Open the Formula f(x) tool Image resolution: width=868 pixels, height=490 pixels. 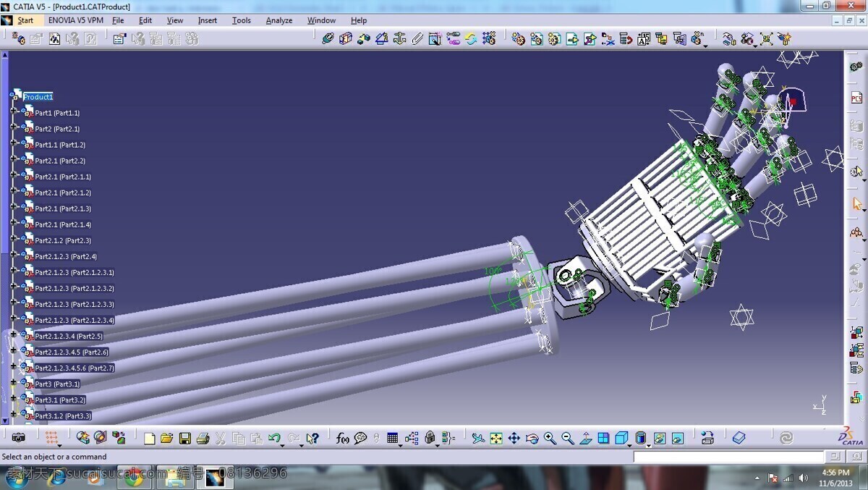coord(343,438)
